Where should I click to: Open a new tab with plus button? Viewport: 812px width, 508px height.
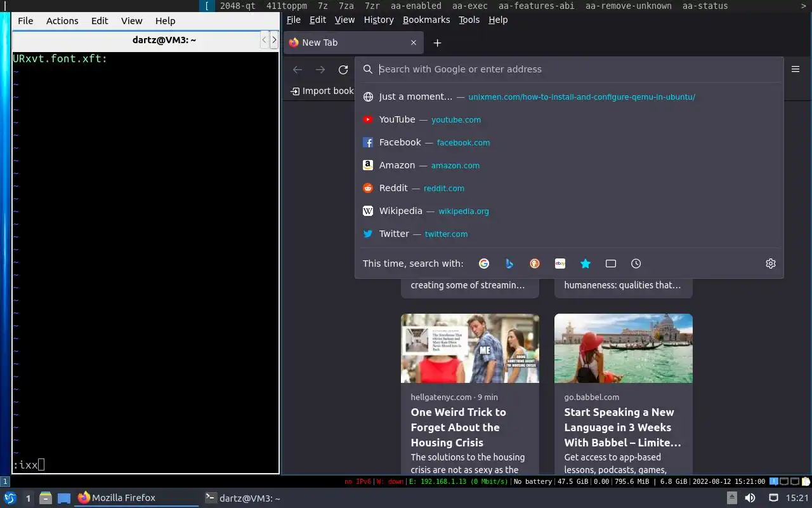[x=437, y=43]
